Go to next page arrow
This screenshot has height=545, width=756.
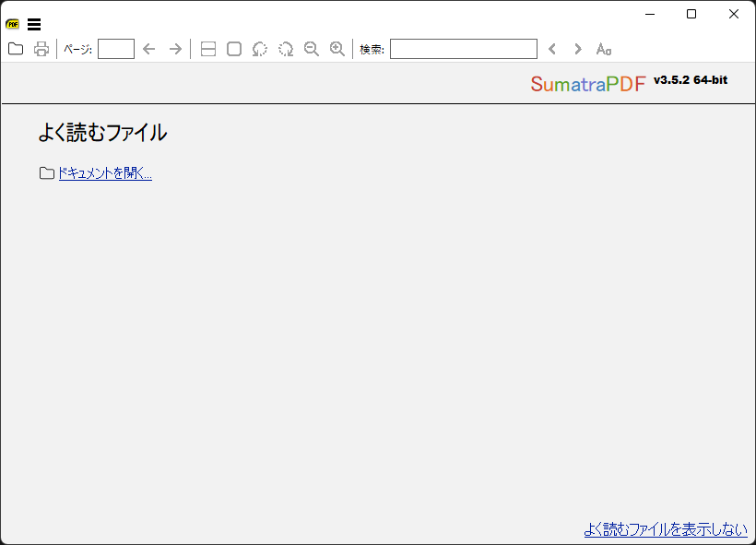coord(175,49)
